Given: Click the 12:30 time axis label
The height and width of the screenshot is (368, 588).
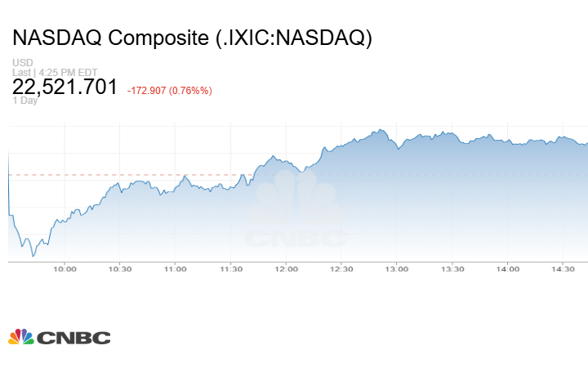Looking at the screenshot, I should tap(341, 269).
